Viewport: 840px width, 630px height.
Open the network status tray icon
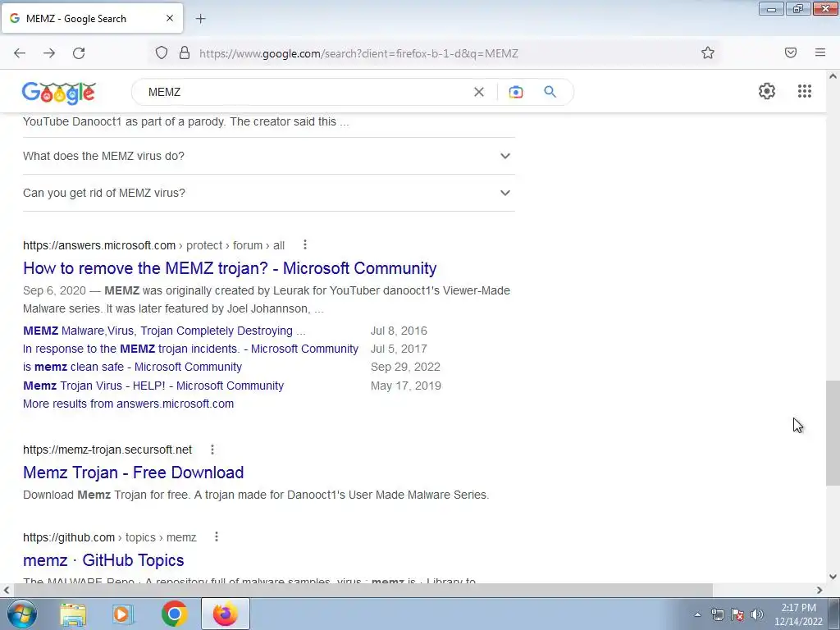click(717, 614)
